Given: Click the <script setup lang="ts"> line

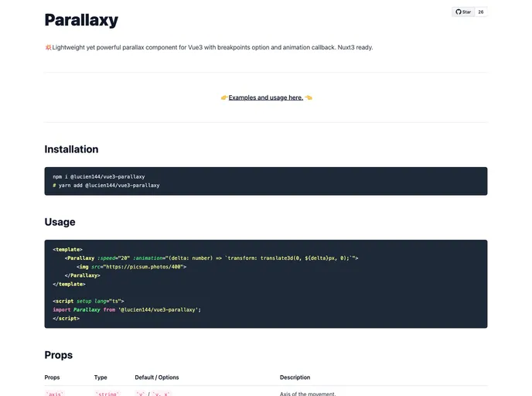Looking at the screenshot, I should point(88,301).
